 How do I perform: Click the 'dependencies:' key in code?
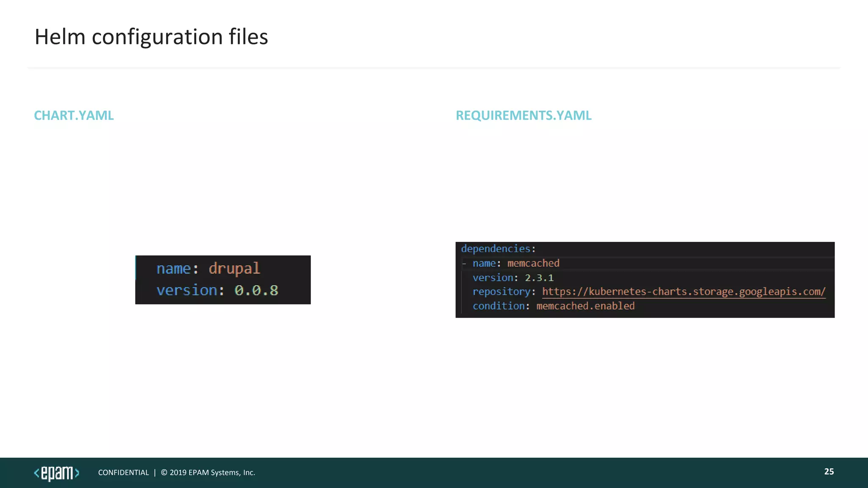[495, 249]
